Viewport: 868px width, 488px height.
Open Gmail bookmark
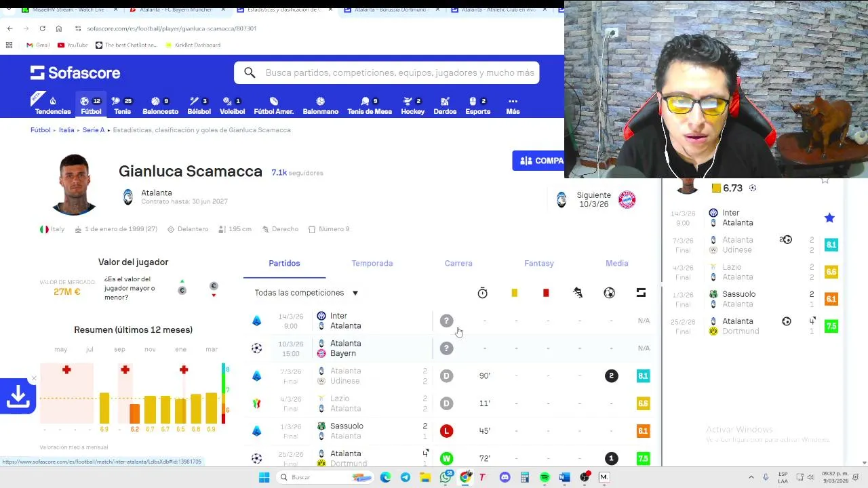pos(38,45)
